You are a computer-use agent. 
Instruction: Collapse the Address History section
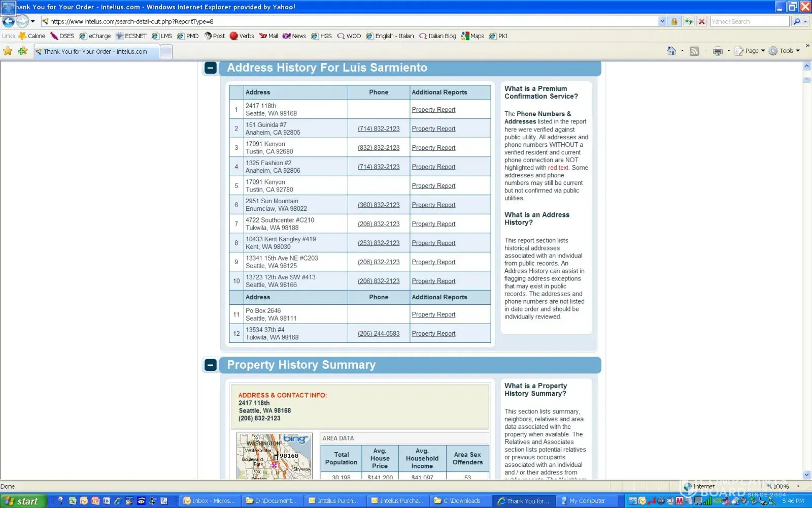211,68
